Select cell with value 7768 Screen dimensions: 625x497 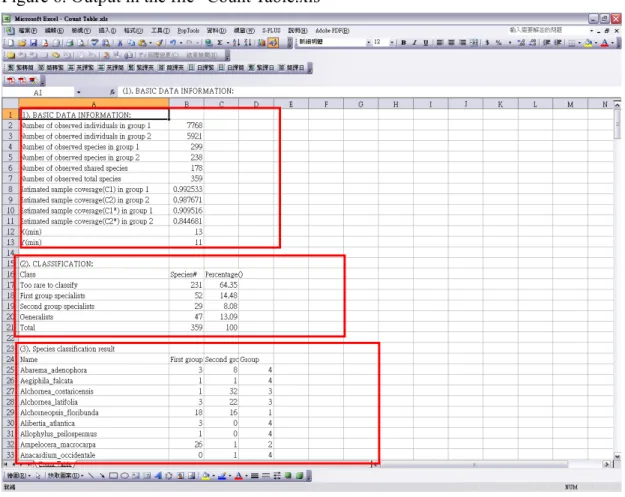187,125
